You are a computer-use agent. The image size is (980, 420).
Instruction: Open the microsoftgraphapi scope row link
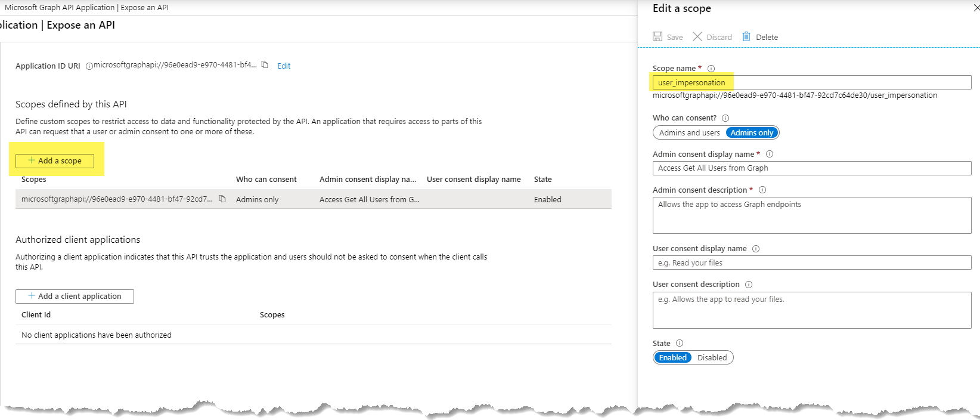(117, 199)
